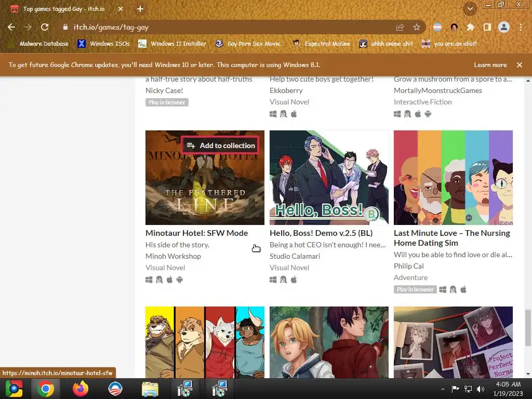This screenshot has height=399, width=532.
Task: Open the Chrome profile avatar
Action: [504, 27]
